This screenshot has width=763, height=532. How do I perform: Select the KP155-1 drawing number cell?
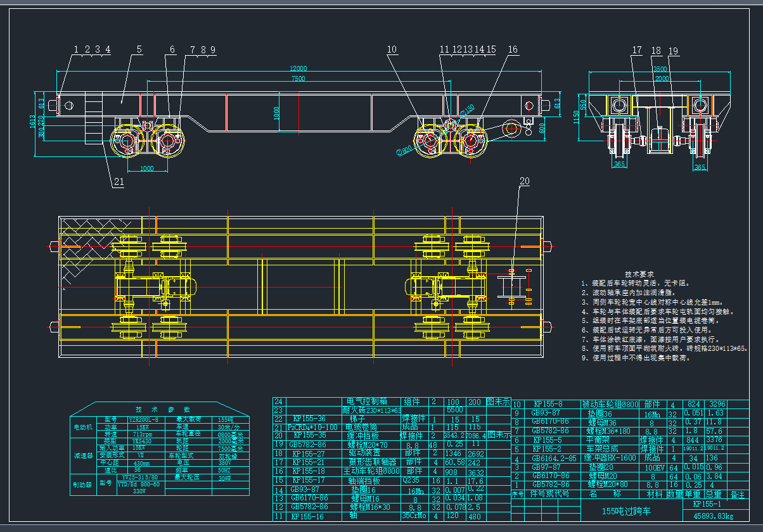point(711,505)
